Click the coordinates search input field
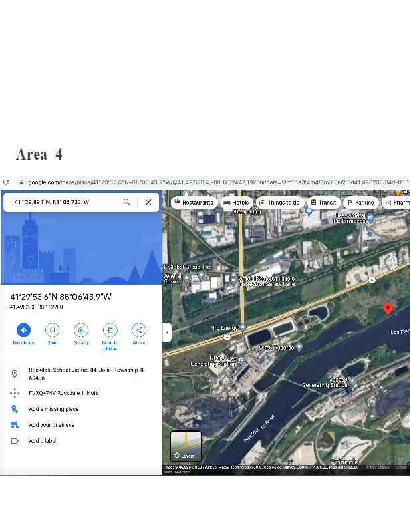The height and width of the screenshot is (532, 411). pyautogui.click(x=63, y=202)
